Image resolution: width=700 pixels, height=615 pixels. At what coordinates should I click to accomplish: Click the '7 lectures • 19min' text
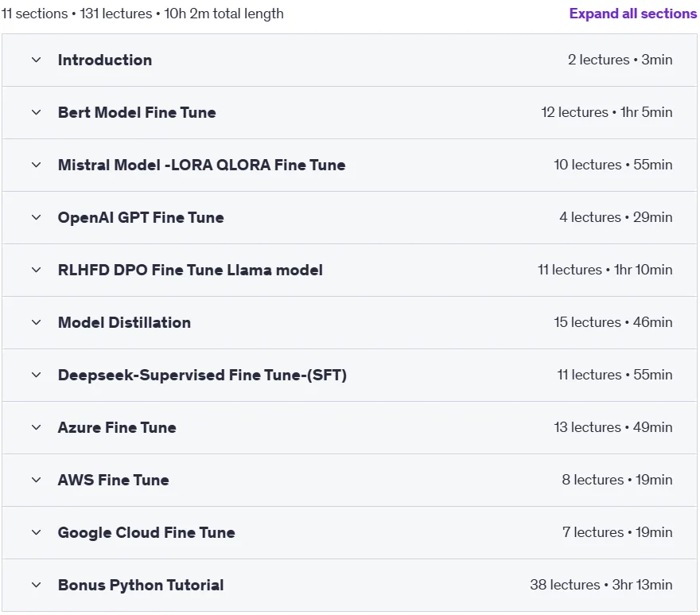(617, 532)
